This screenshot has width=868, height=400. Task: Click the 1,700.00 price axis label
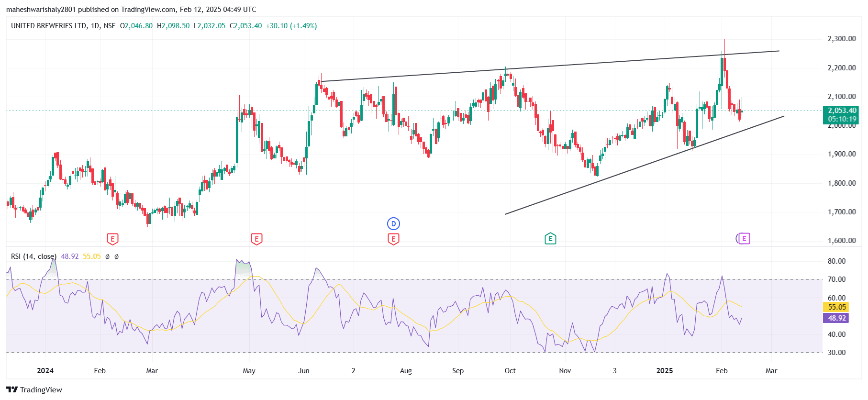[x=842, y=212]
